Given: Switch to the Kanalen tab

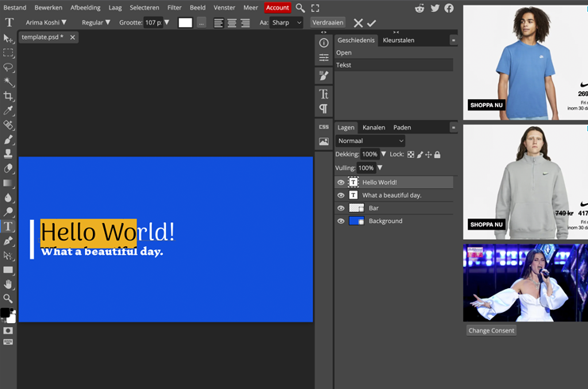Looking at the screenshot, I should 373,128.
